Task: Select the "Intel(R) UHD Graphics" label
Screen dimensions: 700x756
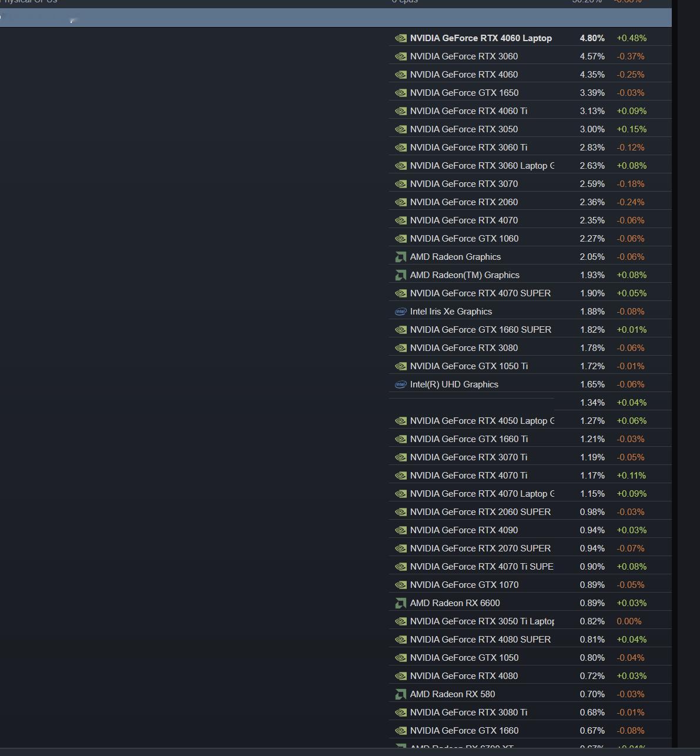Action: coord(454,384)
